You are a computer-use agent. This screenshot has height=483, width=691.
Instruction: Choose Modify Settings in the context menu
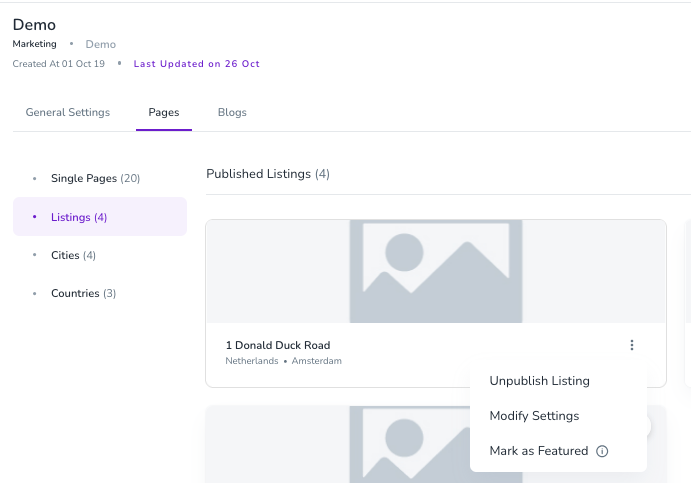(x=534, y=416)
